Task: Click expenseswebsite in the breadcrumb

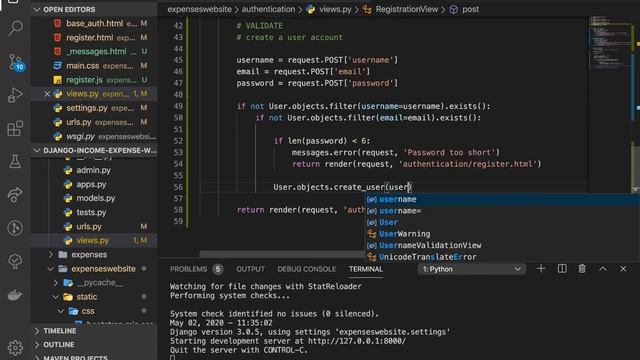Action: tap(199, 9)
